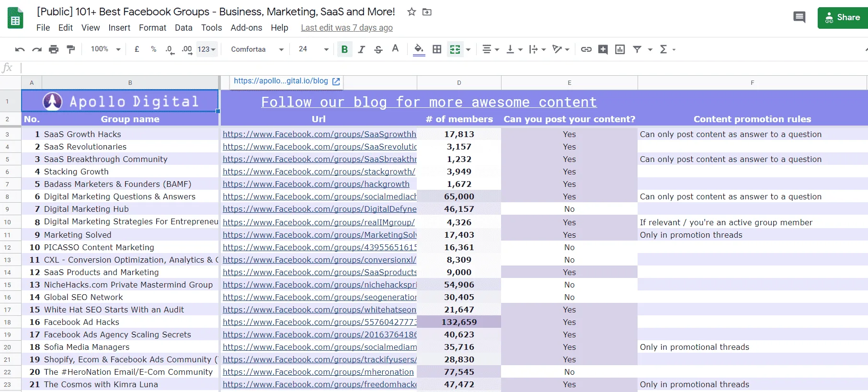Screen dimensions: 868x392
Task: Open the Edit menu
Action: click(66, 28)
